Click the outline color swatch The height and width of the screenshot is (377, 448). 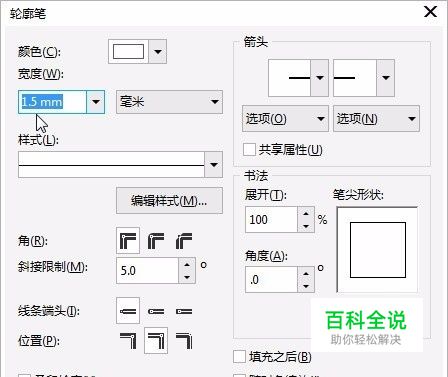(128, 52)
